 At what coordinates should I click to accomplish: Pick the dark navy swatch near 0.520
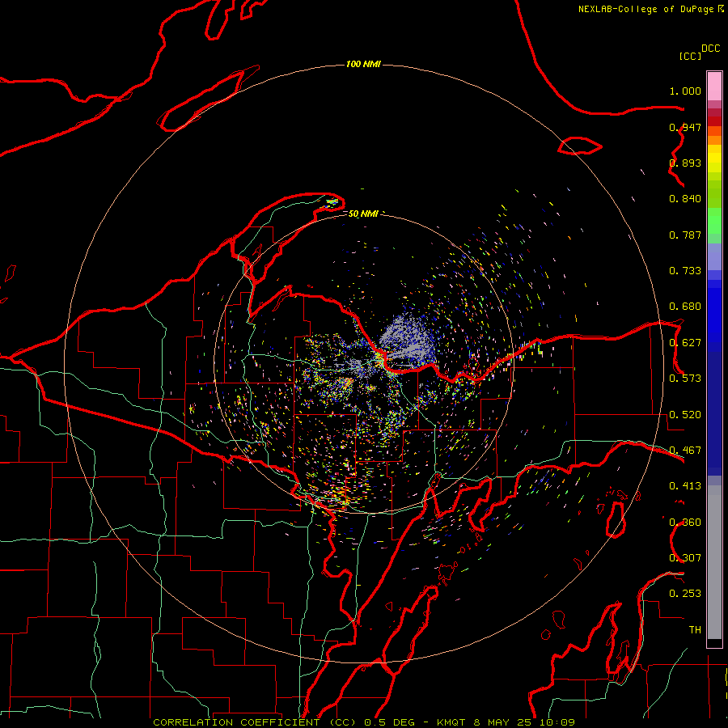(x=714, y=413)
